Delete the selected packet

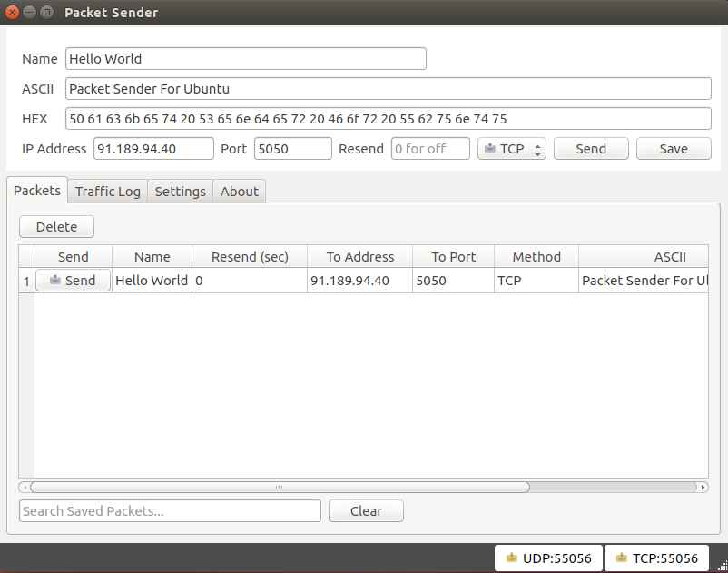pyautogui.click(x=56, y=227)
